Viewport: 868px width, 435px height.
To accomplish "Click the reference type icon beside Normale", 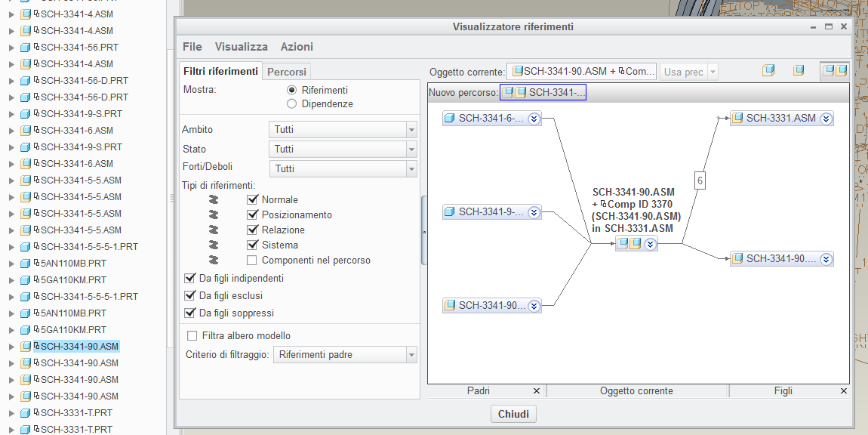I will coord(214,199).
